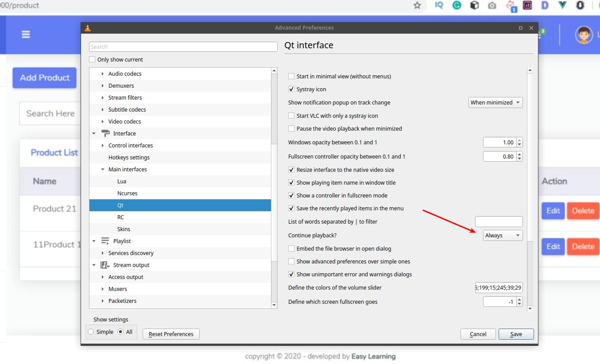600x364 pixels.
Task: Expand the Audio codecs tree node
Action: coord(103,74)
